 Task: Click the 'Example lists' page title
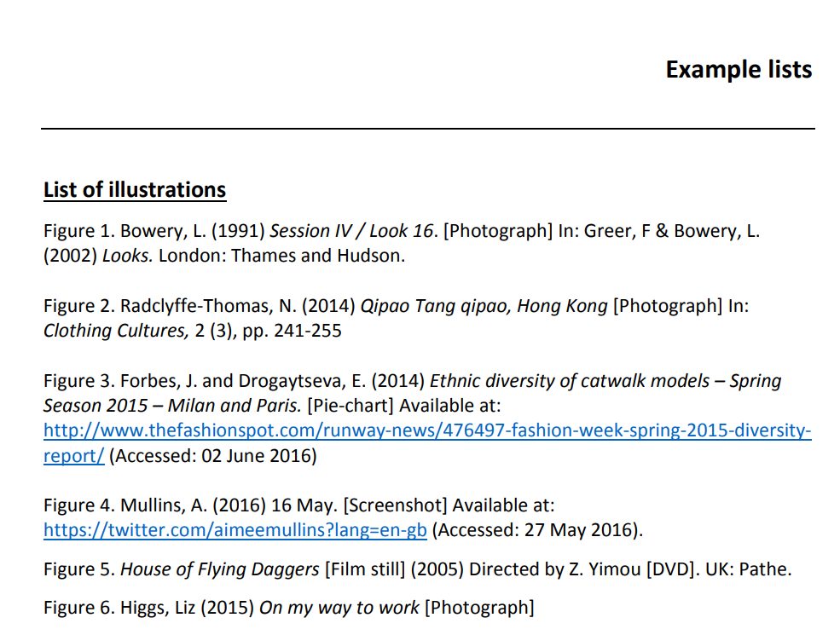coord(739,70)
